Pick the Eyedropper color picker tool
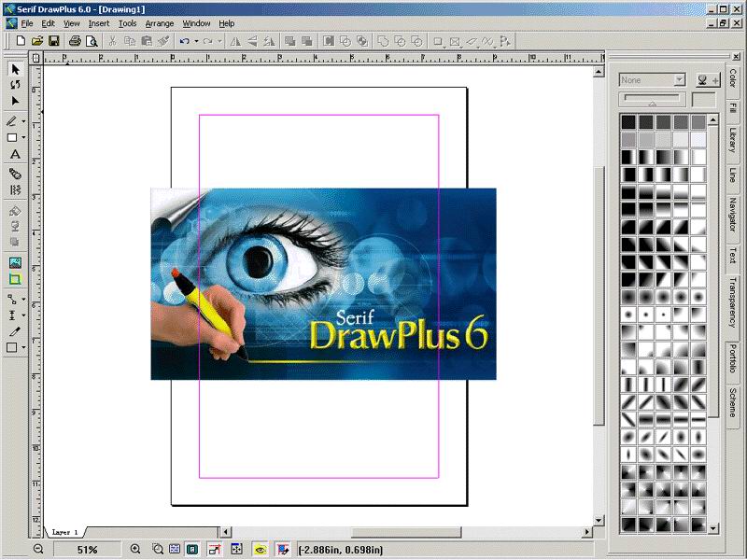 point(15,331)
